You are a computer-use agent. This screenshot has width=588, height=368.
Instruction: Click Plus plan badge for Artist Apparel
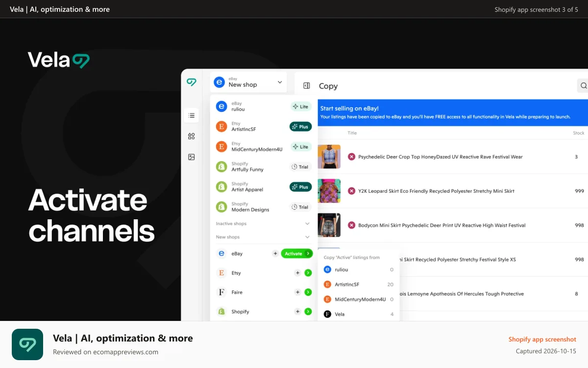[x=301, y=187]
